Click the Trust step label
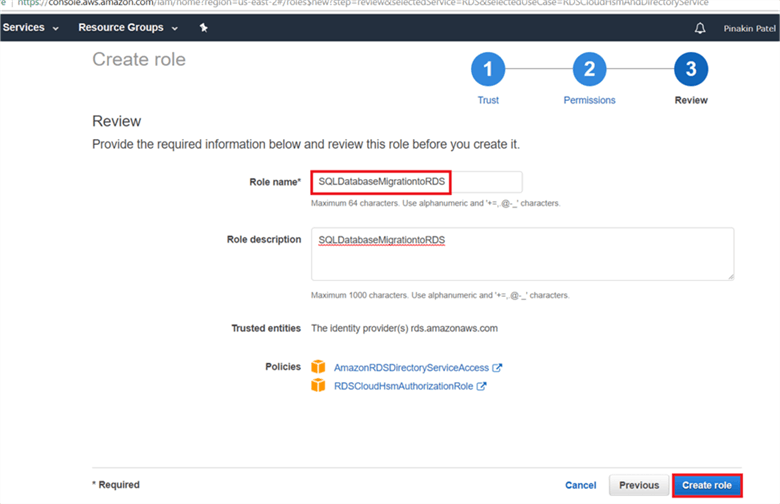 tap(488, 100)
